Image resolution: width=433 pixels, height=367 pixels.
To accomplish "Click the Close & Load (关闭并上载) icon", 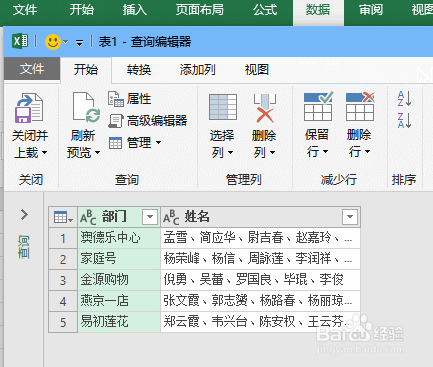I will (x=29, y=108).
